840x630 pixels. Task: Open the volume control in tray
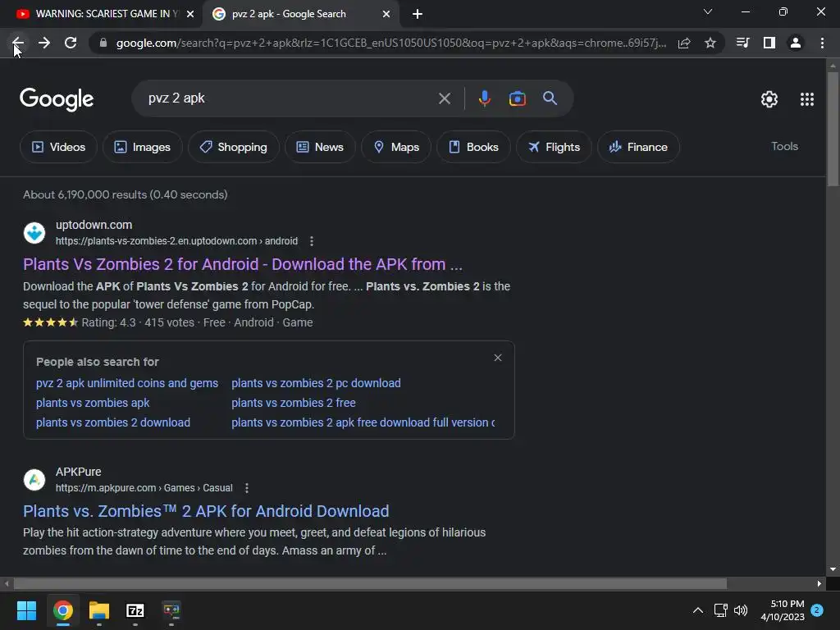[741, 610]
